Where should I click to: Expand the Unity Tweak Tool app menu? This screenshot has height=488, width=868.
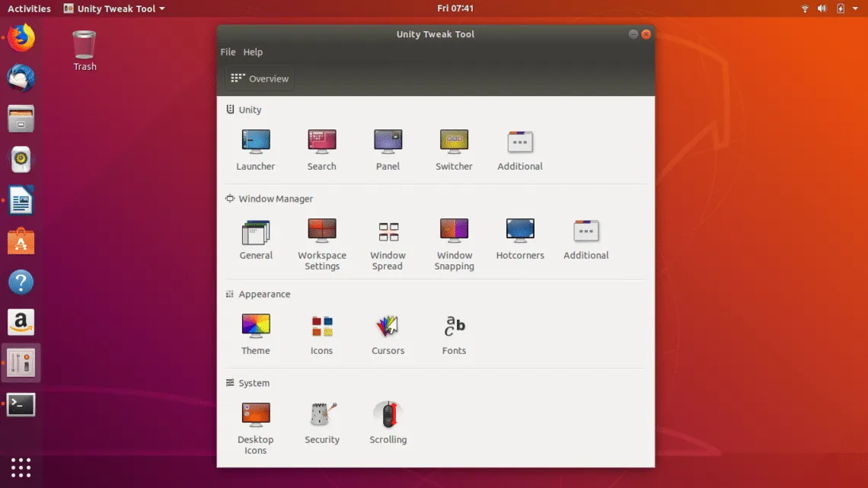click(x=113, y=9)
